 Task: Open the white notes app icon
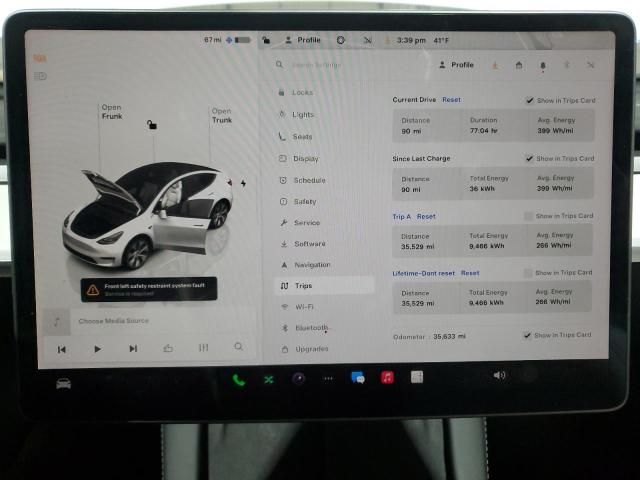click(417, 377)
